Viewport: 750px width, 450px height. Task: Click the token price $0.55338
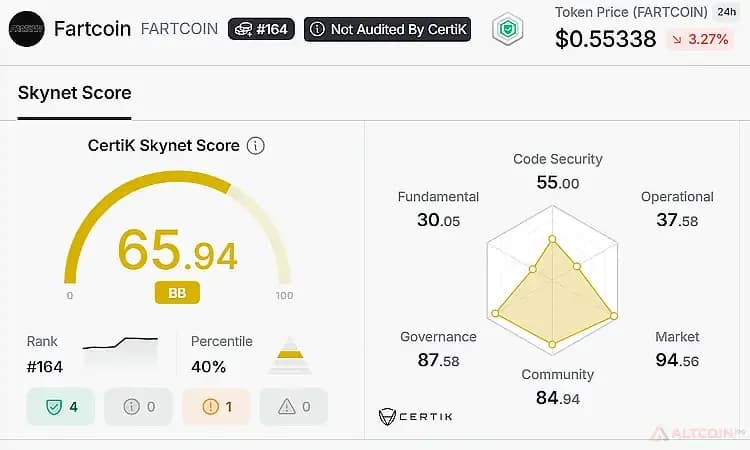pyautogui.click(x=606, y=39)
